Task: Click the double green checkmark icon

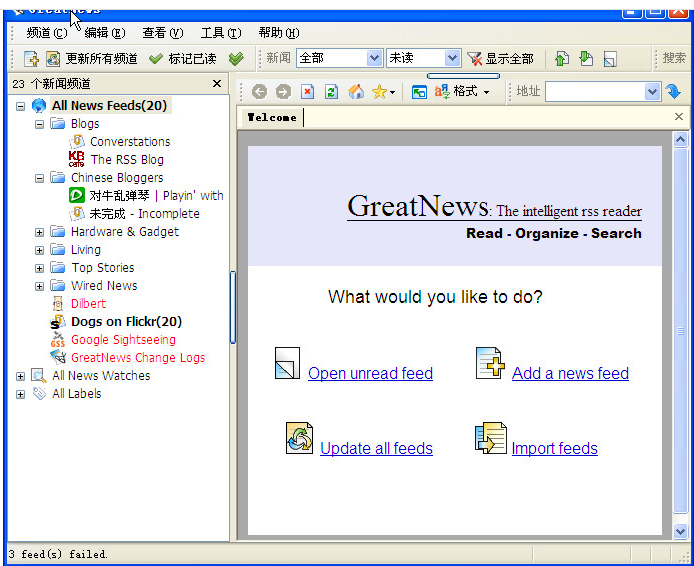Action: pyautogui.click(x=236, y=59)
